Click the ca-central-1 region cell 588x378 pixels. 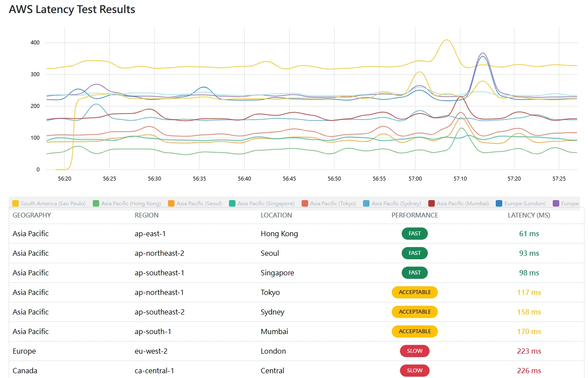tap(155, 371)
